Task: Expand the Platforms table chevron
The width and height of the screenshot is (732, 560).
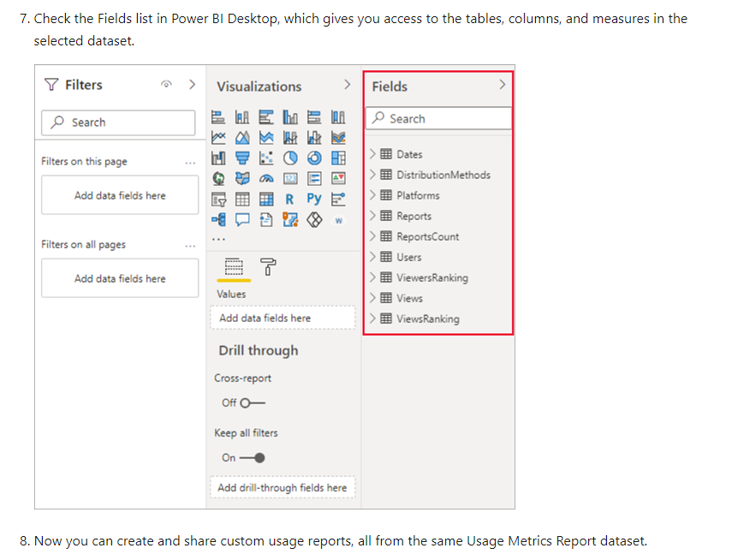Action: 372,194
